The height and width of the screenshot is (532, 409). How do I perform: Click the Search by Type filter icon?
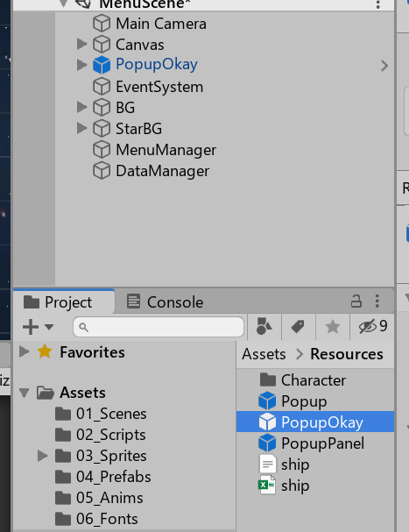tap(264, 326)
